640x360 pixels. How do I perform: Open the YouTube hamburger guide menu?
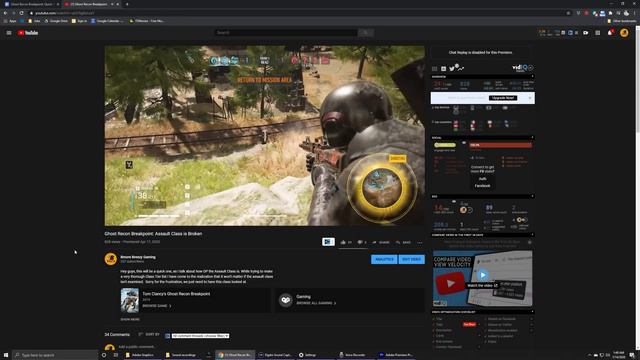pos(9,33)
